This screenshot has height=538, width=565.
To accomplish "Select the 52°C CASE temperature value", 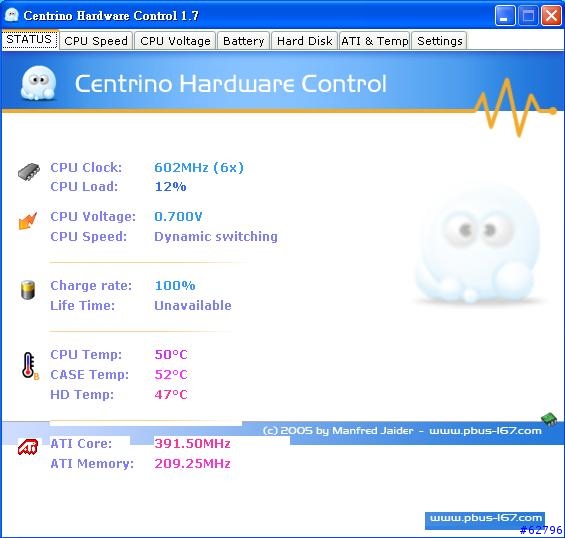I will point(171,375).
